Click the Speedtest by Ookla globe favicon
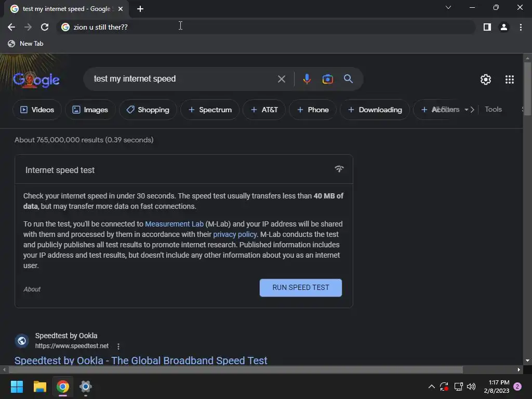The image size is (532, 399). coord(22,341)
